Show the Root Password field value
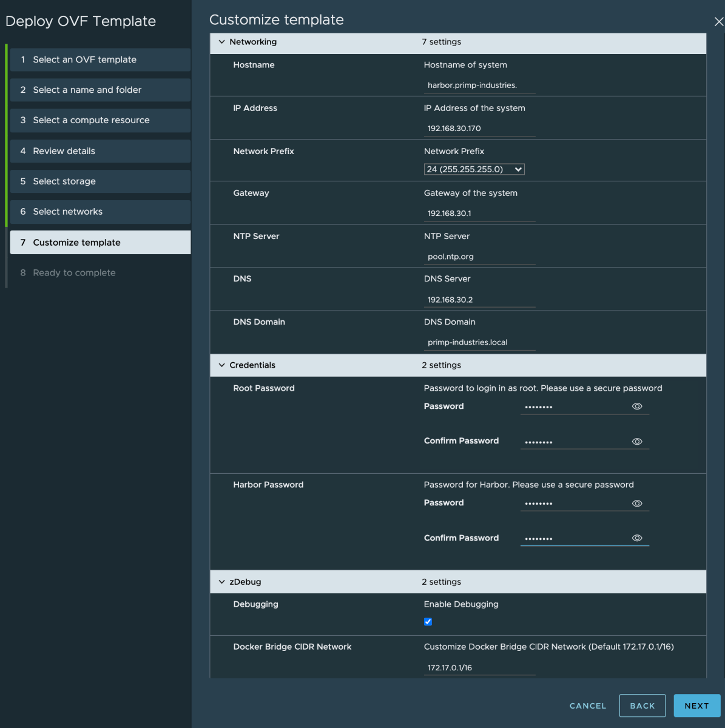This screenshot has width=725, height=728. 636,406
